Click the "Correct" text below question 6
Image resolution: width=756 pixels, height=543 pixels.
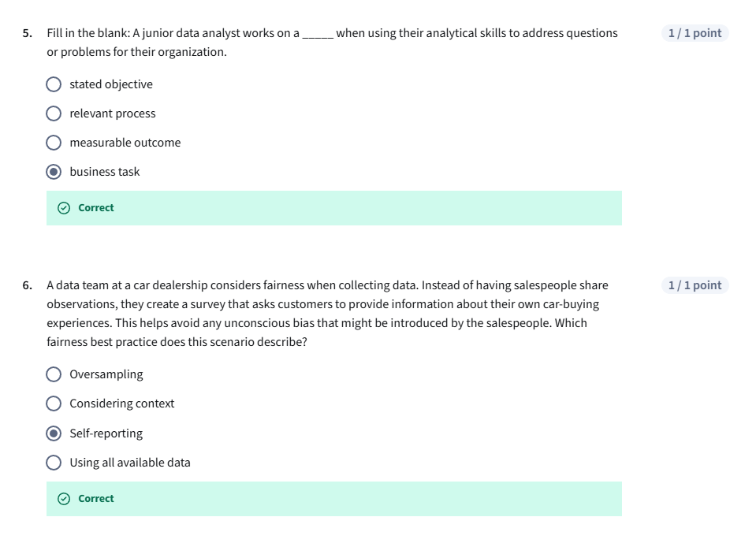[x=96, y=499]
